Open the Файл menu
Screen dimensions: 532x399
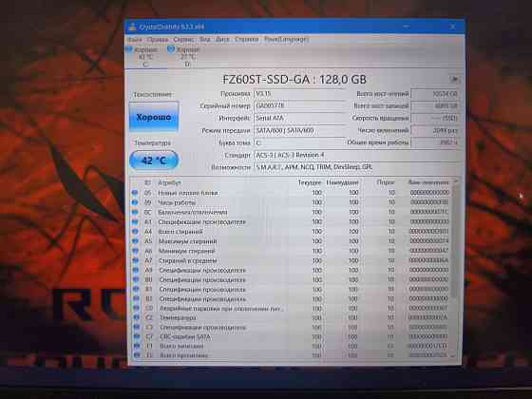pyautogui.click(x=135, y=39)
